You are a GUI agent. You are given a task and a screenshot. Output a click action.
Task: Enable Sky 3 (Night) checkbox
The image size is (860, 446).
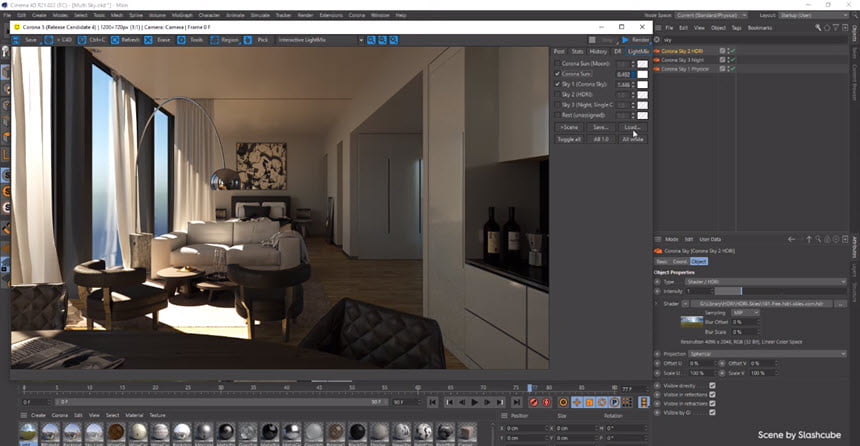click(x=557, y=105)
